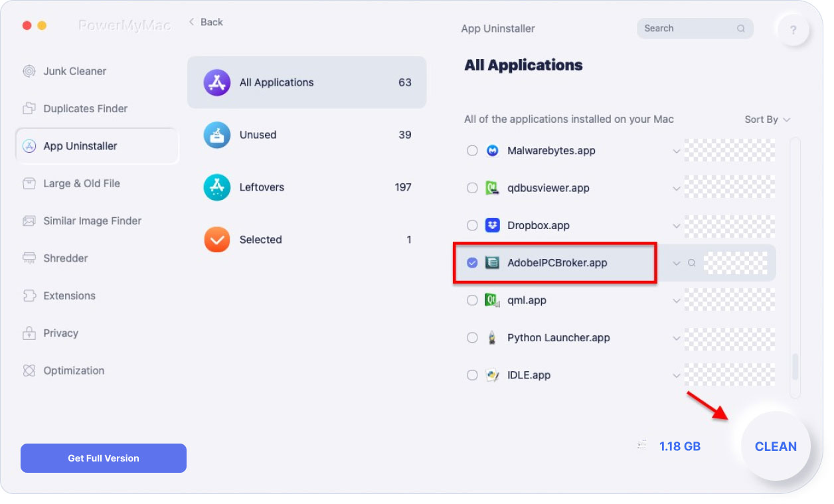The width and height of the screenshot is (834, 504).
Task: Click the blue Unused category icon
Action: [x=217, y=135]
